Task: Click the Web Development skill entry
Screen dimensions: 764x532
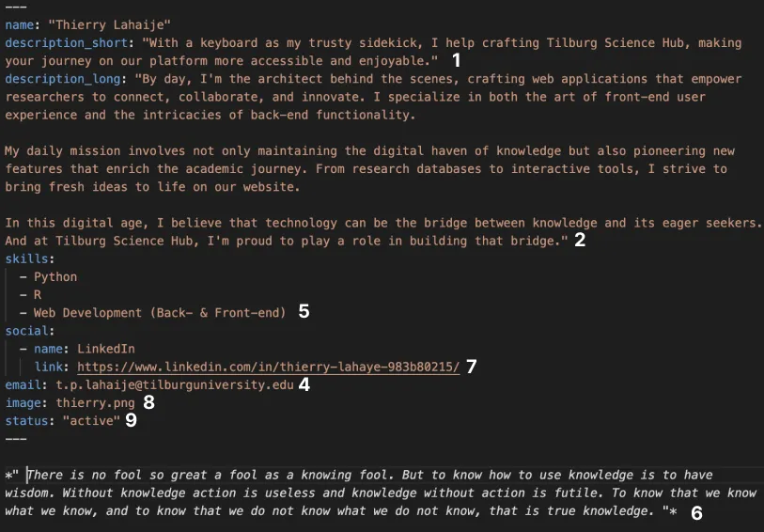Action: [160, 312]
